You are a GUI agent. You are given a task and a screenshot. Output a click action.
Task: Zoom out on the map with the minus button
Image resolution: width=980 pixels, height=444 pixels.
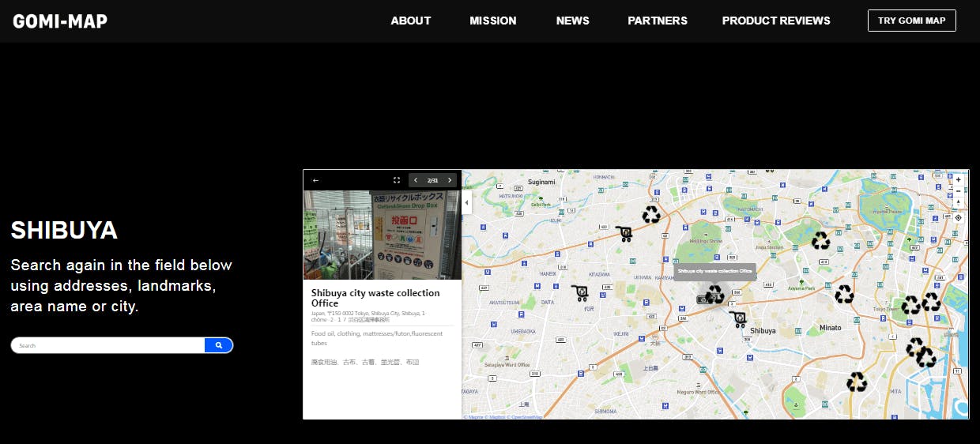pos(959,190)
